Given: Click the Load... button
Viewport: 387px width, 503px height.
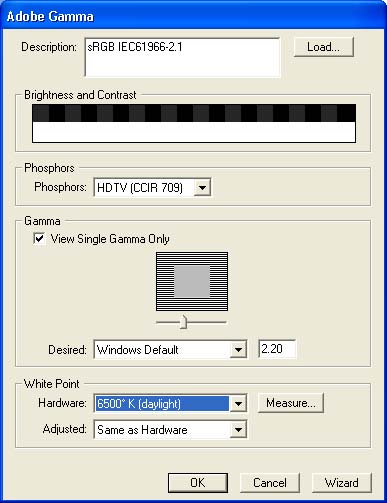Looking at the screenshot, I should [323, 47].
